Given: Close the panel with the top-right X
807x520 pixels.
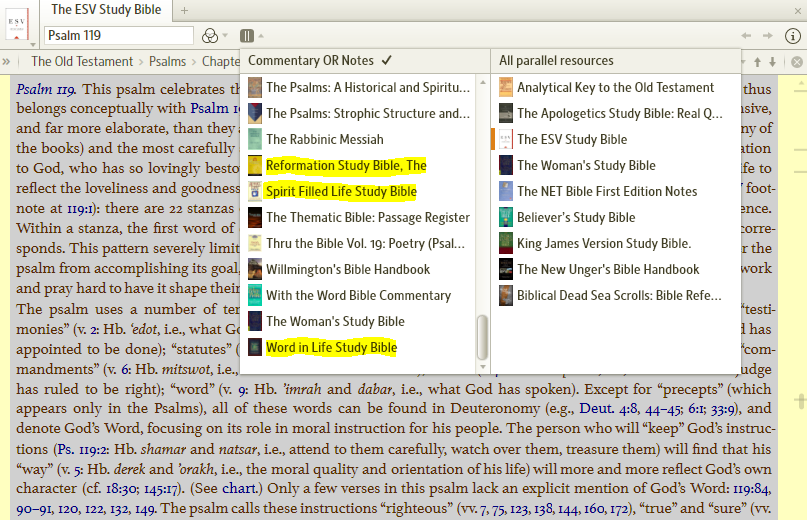Looking at the screenshot, I should (x=797, y=10).
